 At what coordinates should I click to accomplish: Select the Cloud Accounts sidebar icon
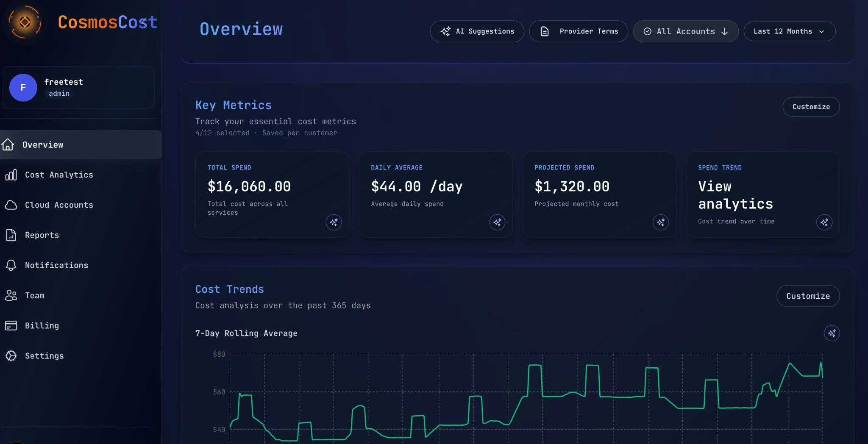click(x=11, y=205)
